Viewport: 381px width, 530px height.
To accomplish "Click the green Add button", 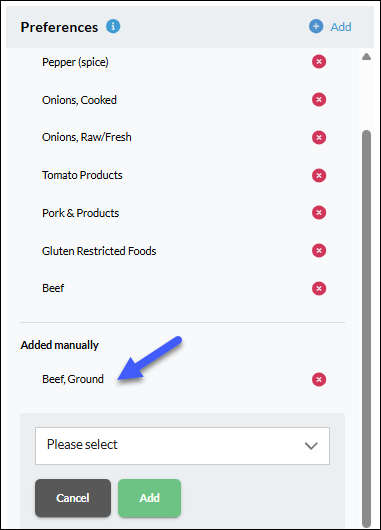I will [149, 498].
